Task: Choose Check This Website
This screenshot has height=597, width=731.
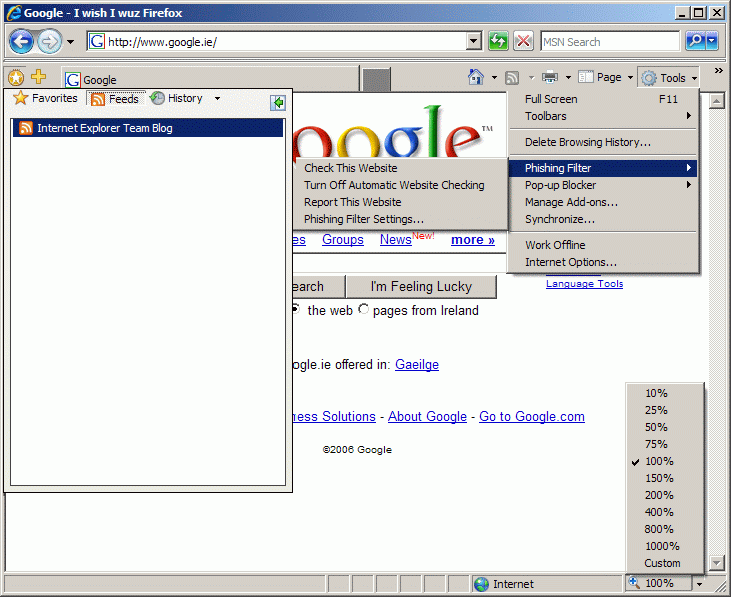Action: (x=401, y=168)
